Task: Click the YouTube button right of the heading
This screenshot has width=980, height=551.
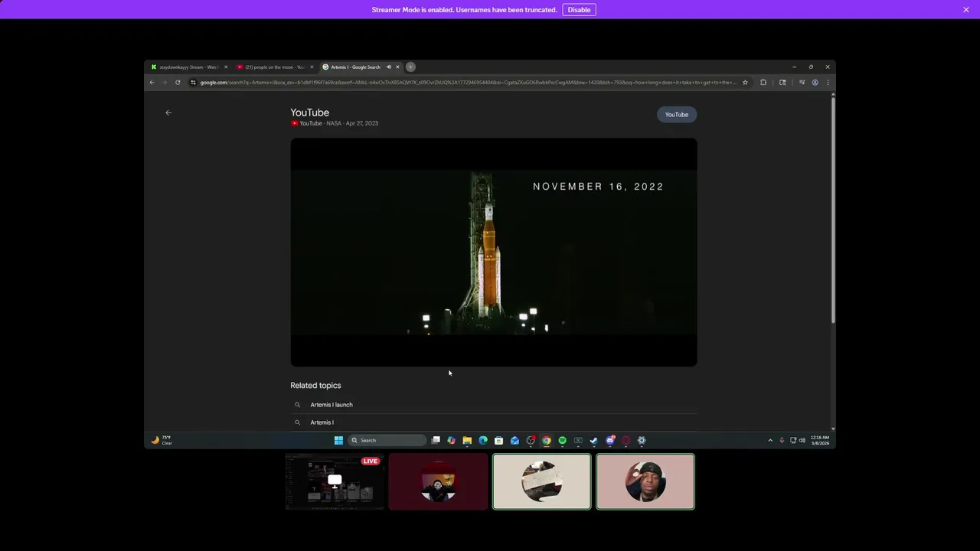Action: tap(676, 115)
